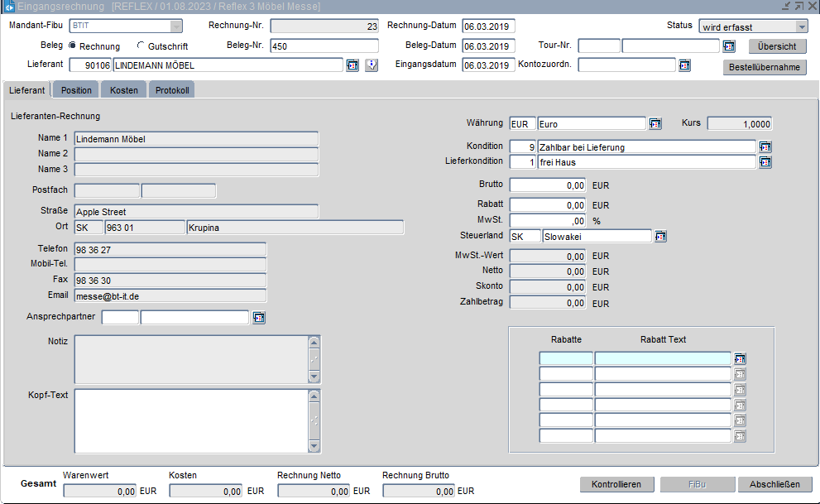Viewport: 820px width, 504px height.
Task: Open the Steuerland Slowakei lookup icon
Action: click(x=660, y=237)
